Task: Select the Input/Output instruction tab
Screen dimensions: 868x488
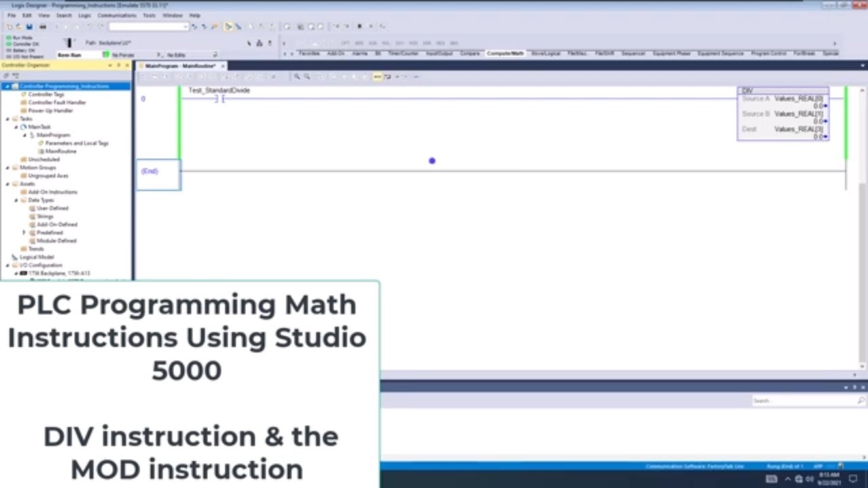Action: coord(439,53)
